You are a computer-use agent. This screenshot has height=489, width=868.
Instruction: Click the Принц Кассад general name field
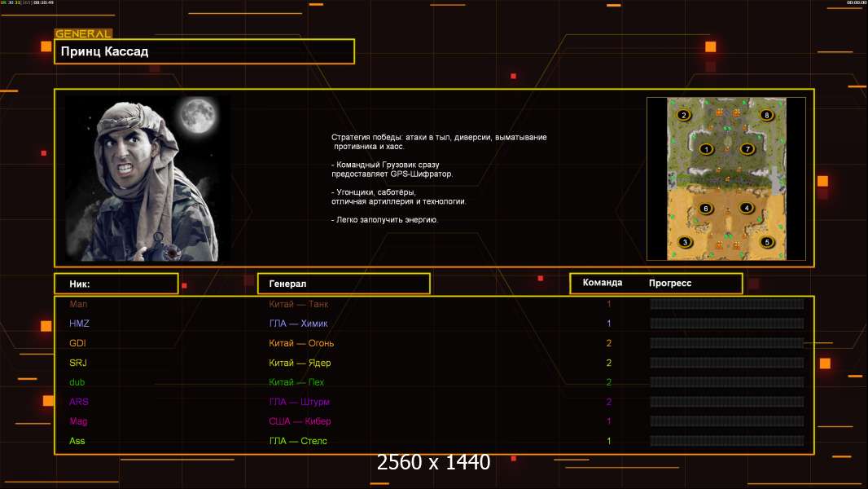tap(204, 51)
